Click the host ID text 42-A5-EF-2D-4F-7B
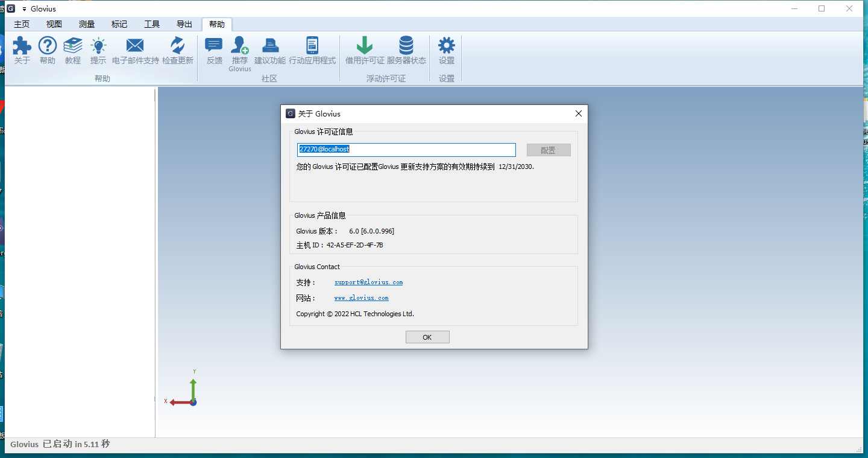 click(355, 245)
